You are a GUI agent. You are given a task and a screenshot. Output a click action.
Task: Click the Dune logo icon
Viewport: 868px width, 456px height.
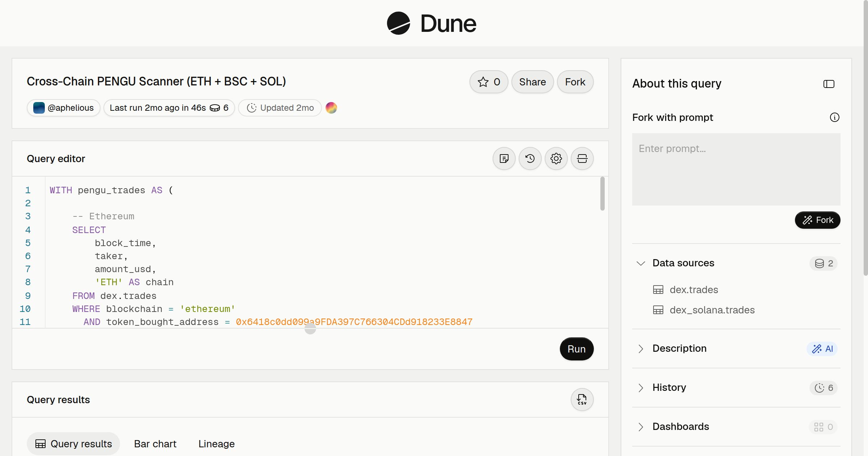(398, 23)
